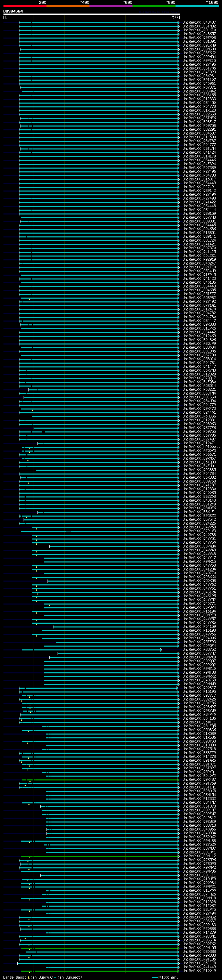Click label UniRef100_A7PJV3
The height and width of the screenshot is (980, 222).
click(x=199, y=531)
